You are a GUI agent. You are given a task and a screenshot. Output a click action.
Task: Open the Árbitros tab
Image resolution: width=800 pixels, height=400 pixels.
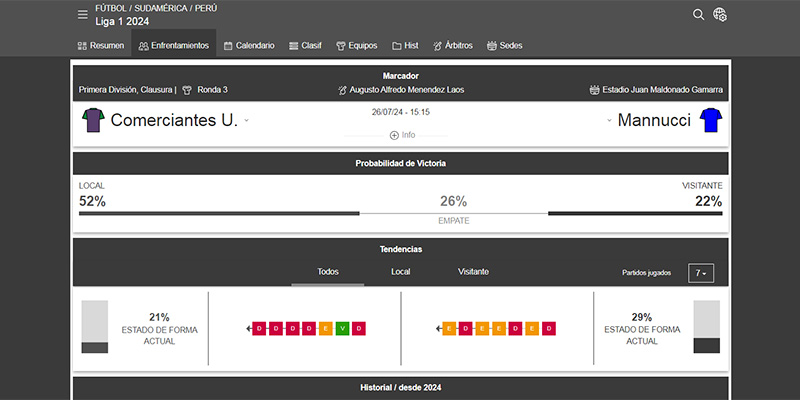453,45
